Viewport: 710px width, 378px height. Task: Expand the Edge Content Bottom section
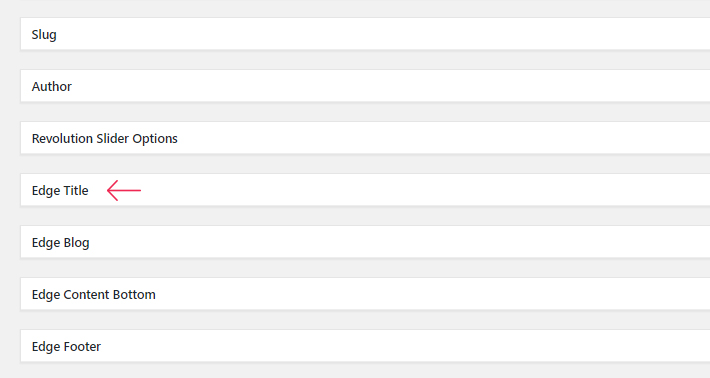pyautogui.click(x=365, y=294)
